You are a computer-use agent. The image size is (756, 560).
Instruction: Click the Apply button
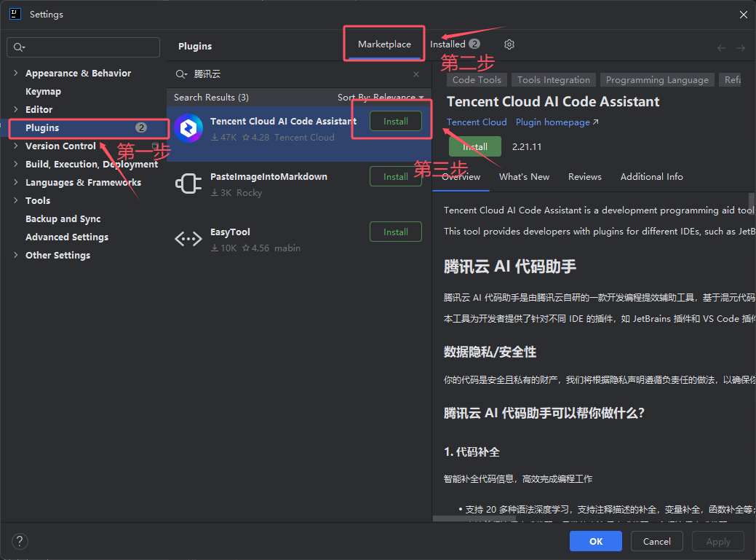click(x=718, y=541)
